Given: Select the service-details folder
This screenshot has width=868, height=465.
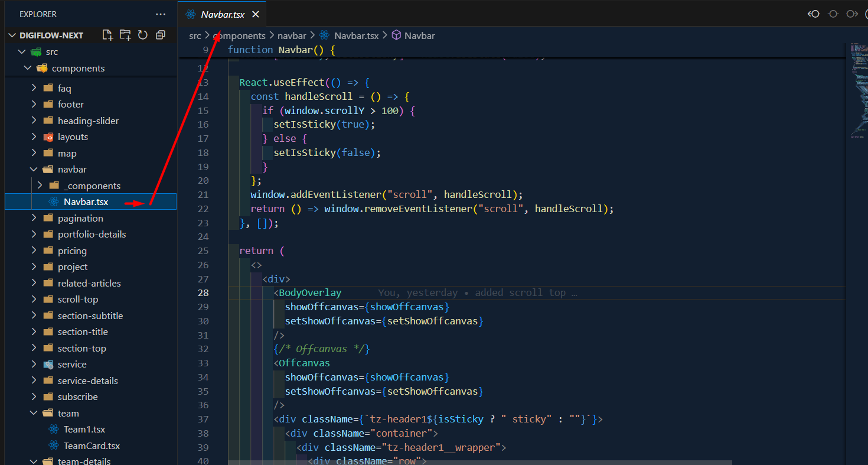Looking at the screenshot, I should (90, 381).
